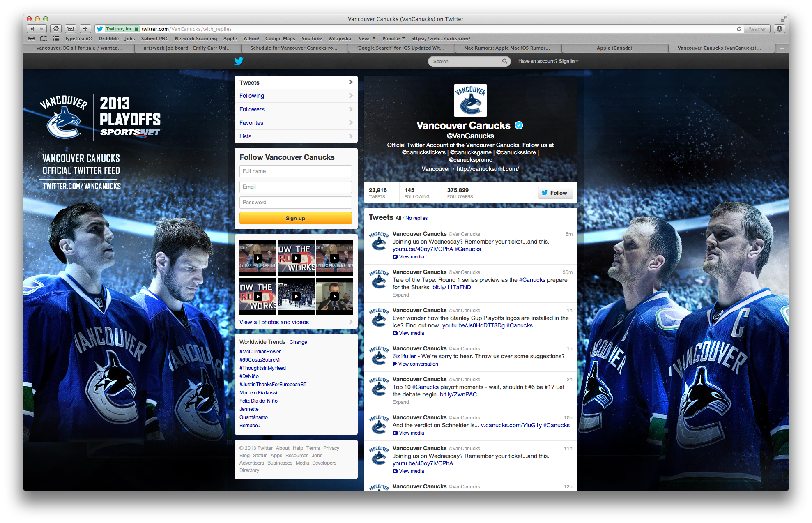Click the add bookmark plus button

click(x=85, y=29)
